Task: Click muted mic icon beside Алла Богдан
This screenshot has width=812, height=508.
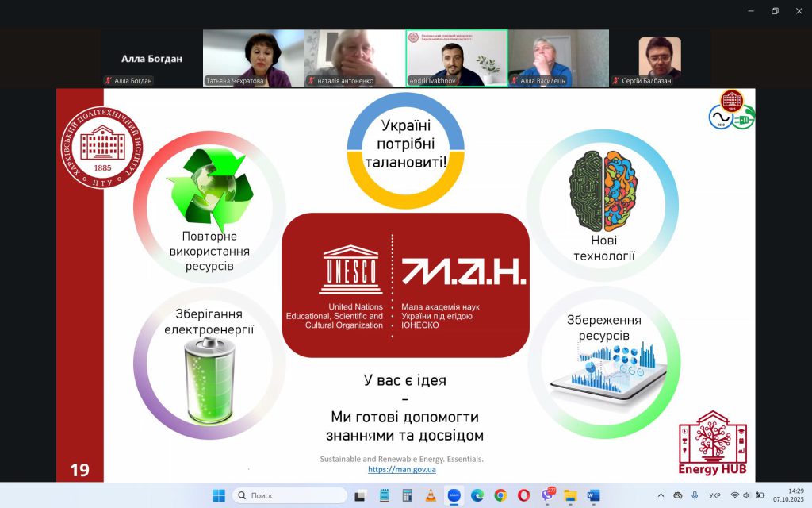Action: click(108, 80)
